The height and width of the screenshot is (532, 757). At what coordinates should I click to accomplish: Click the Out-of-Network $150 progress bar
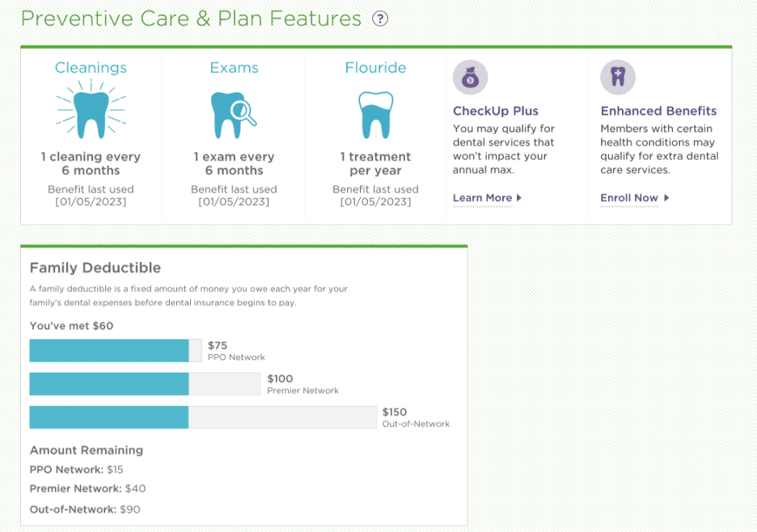pos(202,417)
